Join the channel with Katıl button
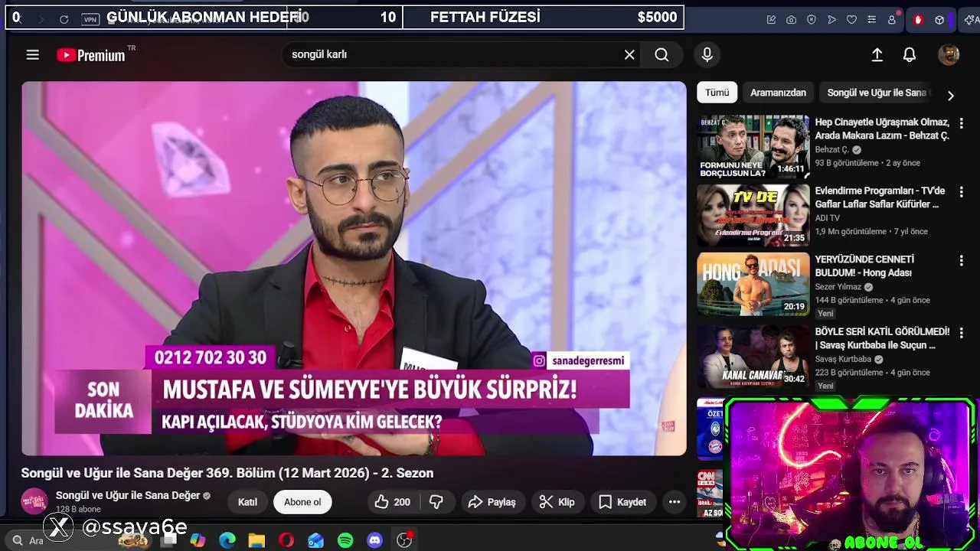980x551 pixels. click(x=247, y=502)
